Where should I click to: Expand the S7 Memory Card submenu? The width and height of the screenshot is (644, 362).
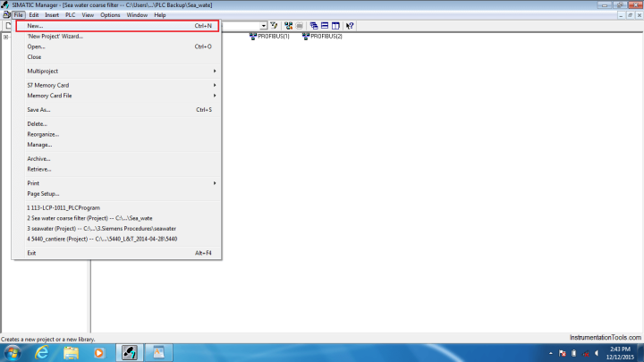pos(117,86)
